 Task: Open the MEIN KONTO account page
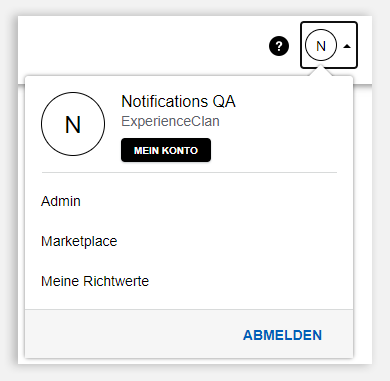pos(166,150)
